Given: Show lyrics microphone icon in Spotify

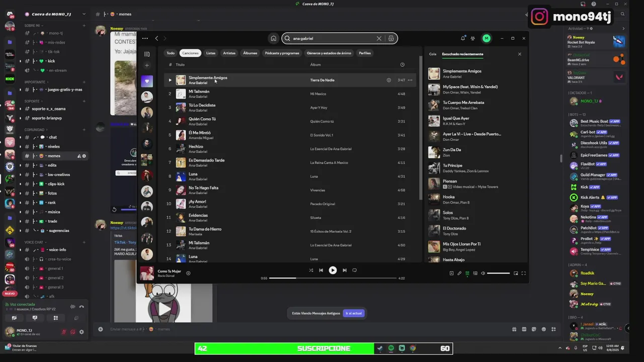Looking at the screenshot, I should pyautogui.click(x=459, y=273).
